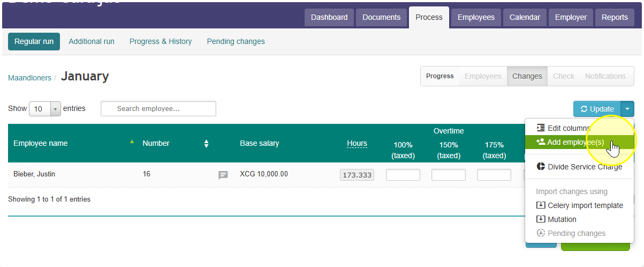Click the add-person icon beside Add employee(s)

541,142
